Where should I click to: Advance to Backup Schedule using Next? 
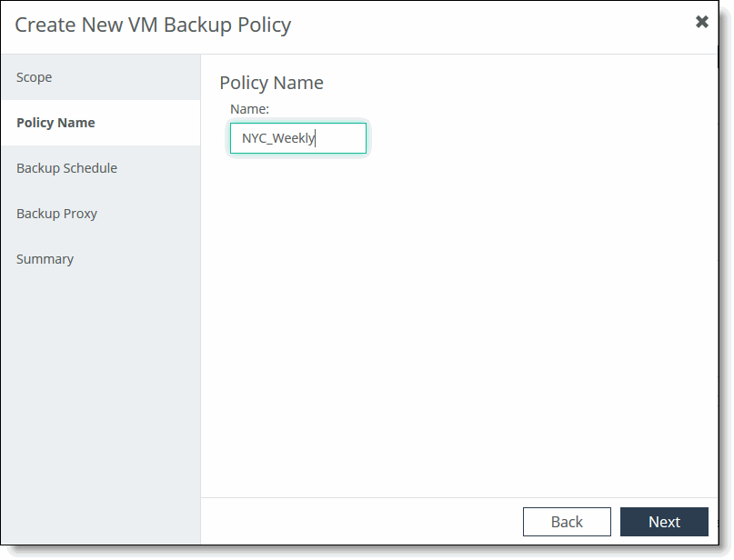[x=664, y=522]
